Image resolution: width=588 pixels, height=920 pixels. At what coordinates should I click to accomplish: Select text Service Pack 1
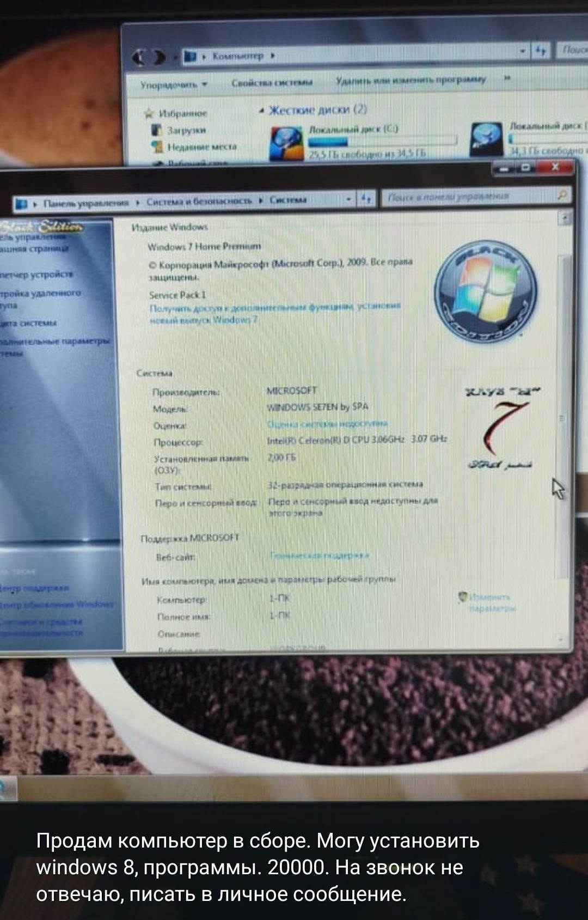coord(177,295)
